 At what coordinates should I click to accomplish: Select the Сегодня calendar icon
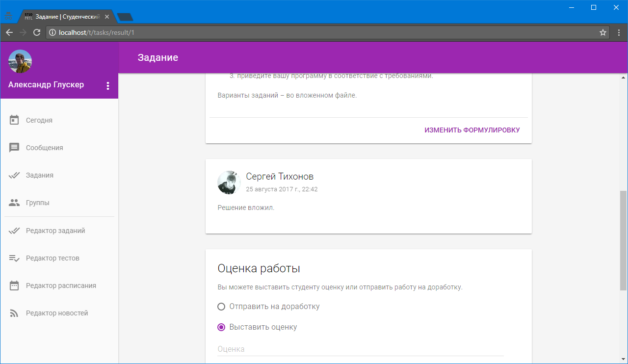[15, 120]
